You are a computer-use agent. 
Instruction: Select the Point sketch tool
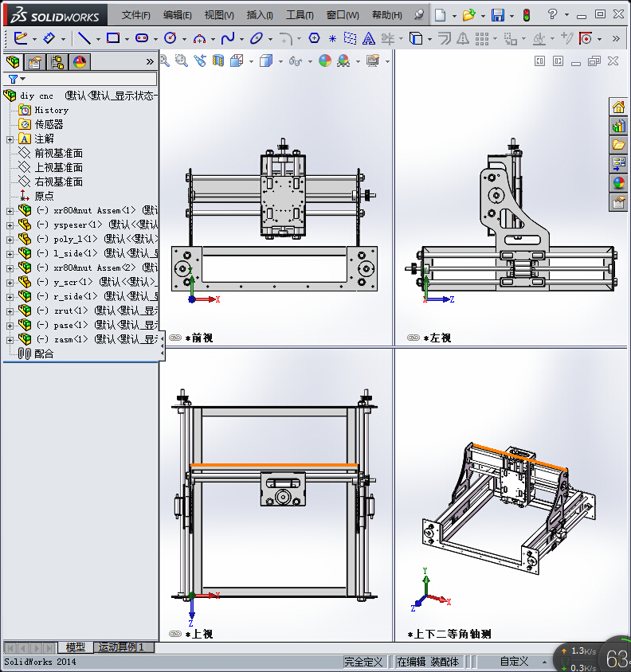[x=332, y=38]
